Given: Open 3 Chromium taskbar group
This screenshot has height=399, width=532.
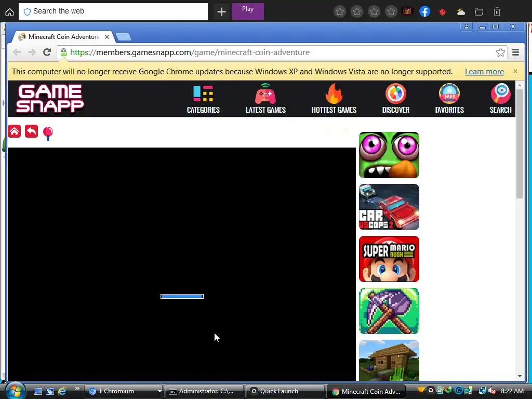Looking at the screenshot, I should [124, 391].
